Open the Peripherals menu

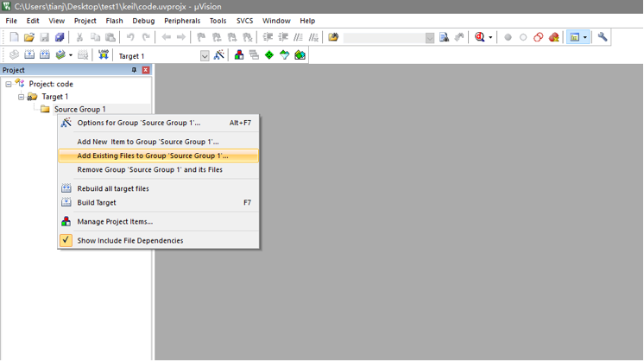[x=182, y=21]
